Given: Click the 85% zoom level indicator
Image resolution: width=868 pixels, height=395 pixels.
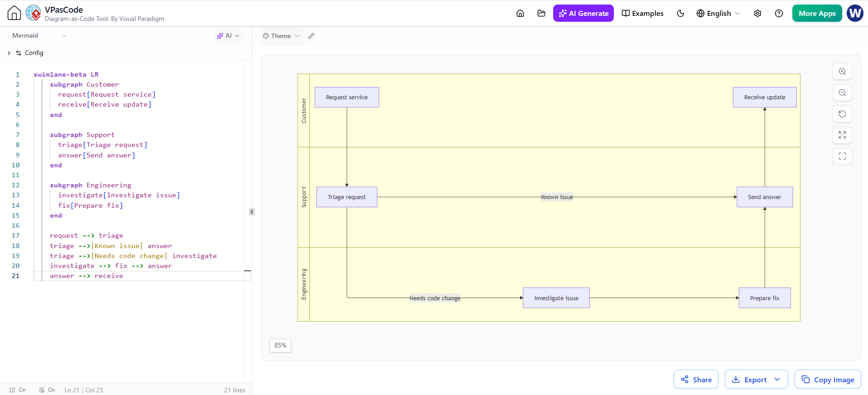Looking at the screenshot, I should pos(280,345).
